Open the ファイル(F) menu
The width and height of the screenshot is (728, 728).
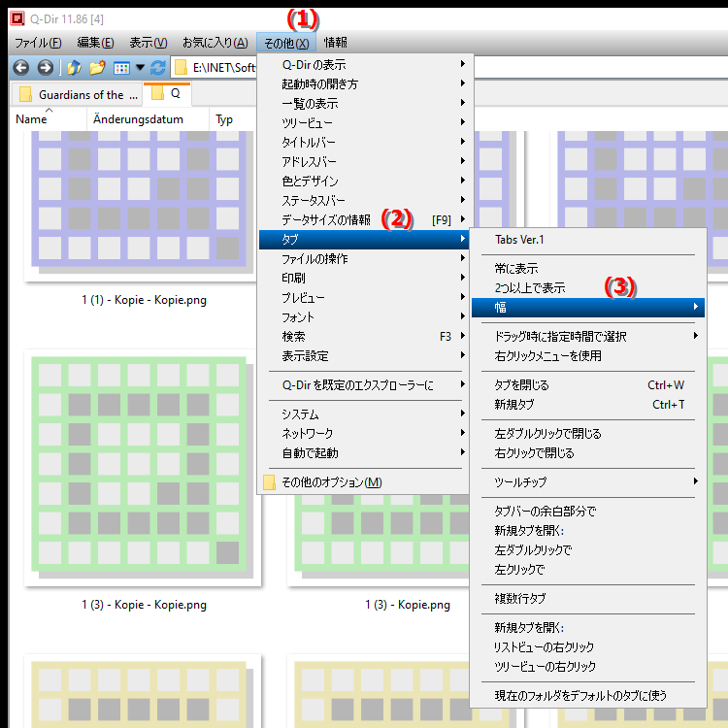coord(38,43)
